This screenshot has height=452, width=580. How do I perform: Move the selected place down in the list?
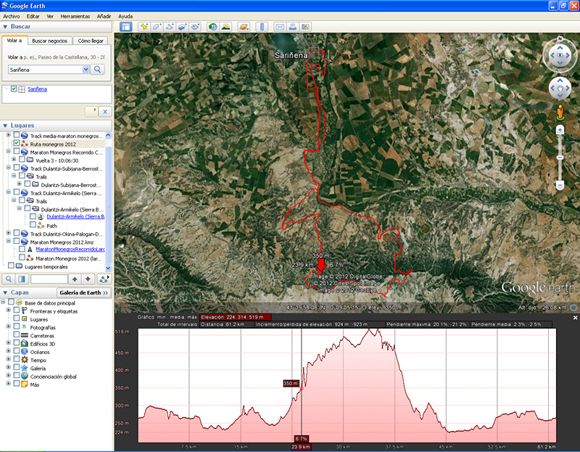click(x=88, y=279)
